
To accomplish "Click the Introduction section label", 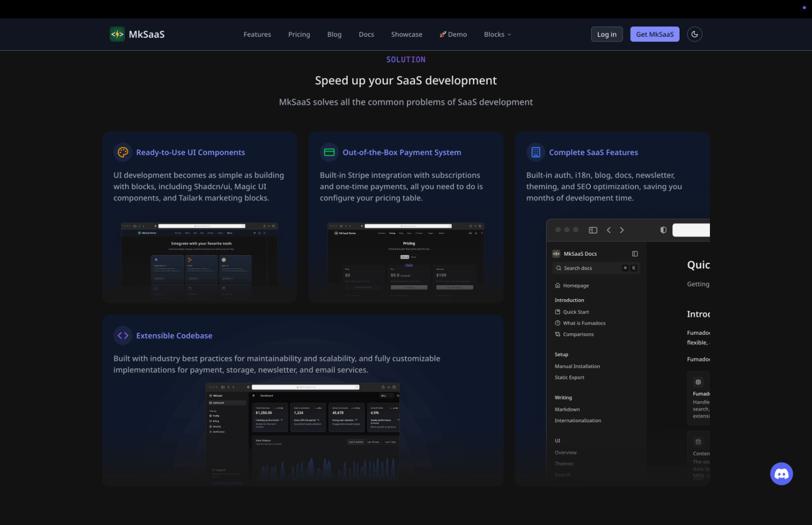I will click(569, 300).
